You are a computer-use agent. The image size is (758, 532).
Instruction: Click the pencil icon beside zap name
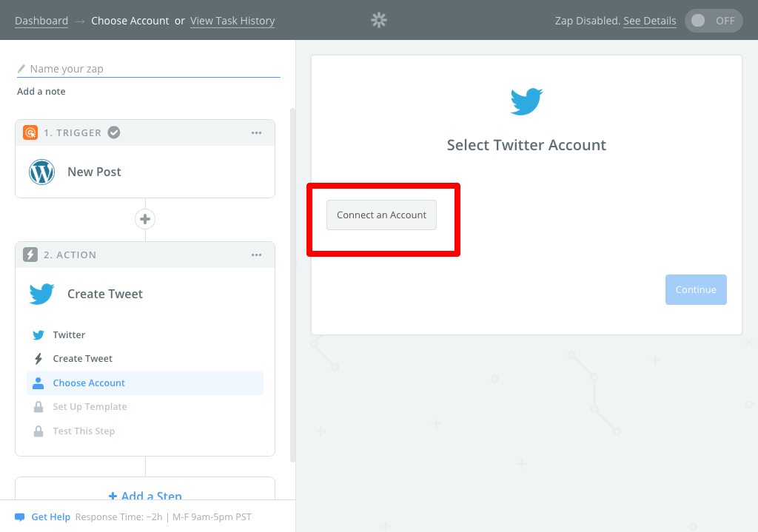(21, 69)
